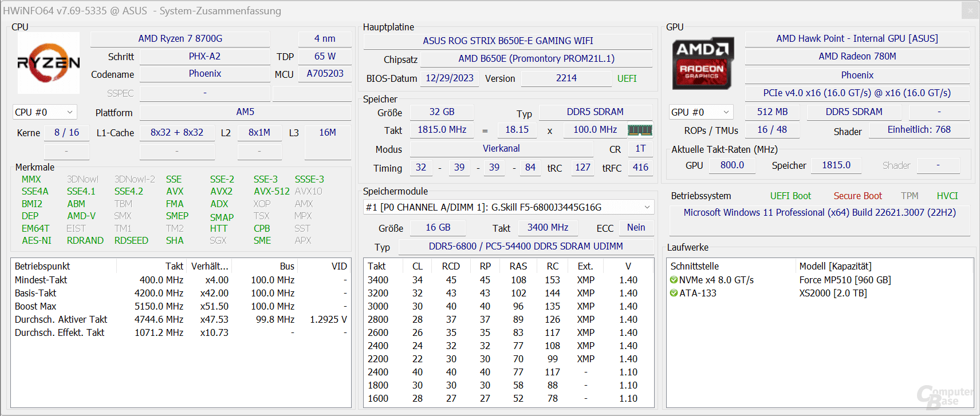Click the Einheitlich: 768 shader field
The width and height of the screenshot is (980, 416).
919,129
